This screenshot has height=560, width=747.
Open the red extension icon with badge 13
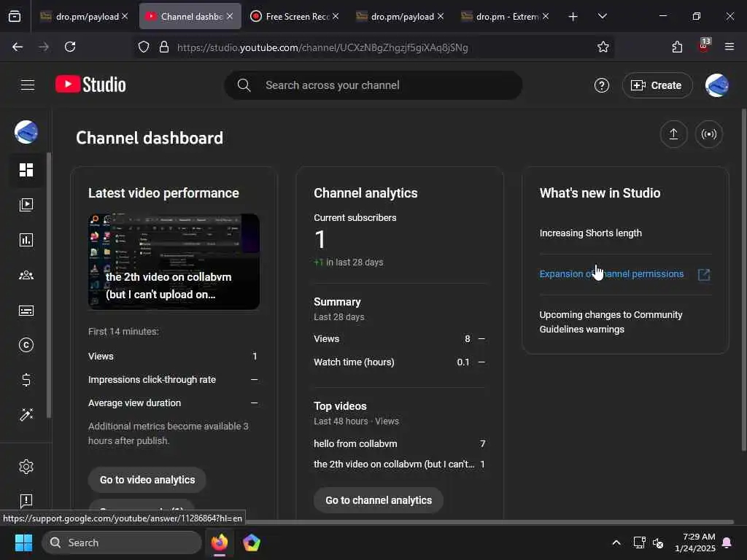[704, 45]
